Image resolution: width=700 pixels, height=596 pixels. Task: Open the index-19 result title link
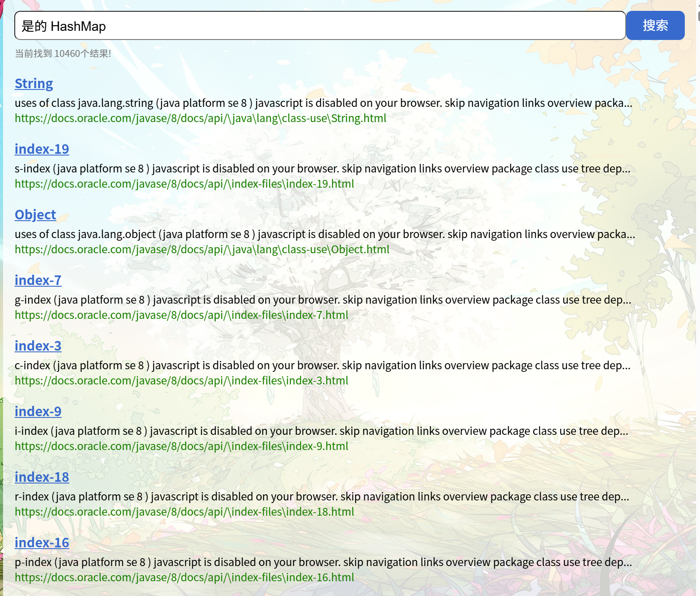click(42, 149)
